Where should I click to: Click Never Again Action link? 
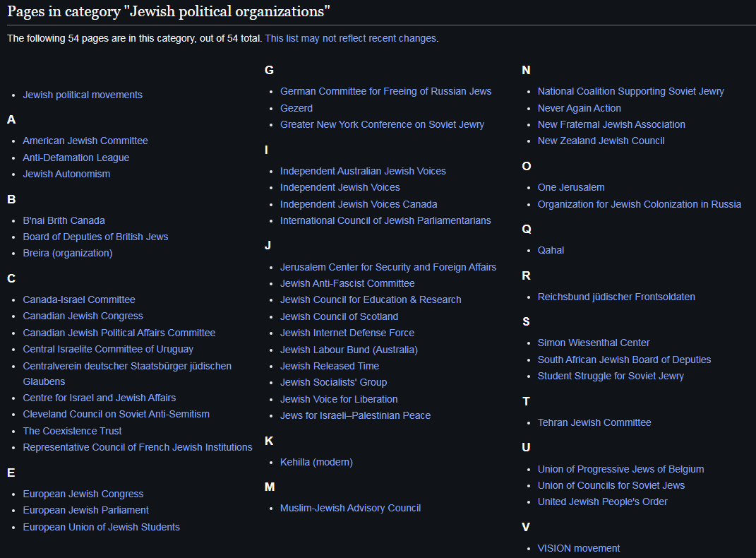click(x=579, y=108)
